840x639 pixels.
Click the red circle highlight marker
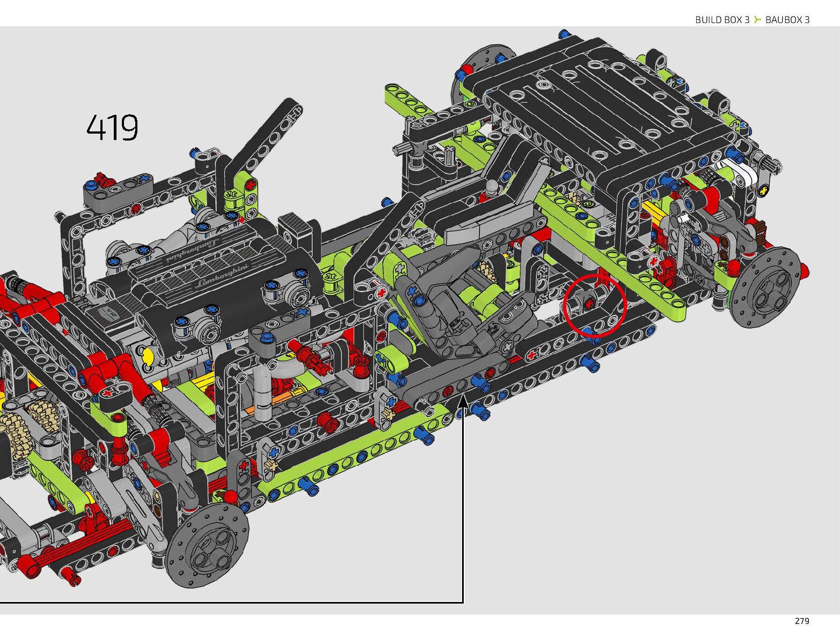[595, 305]
